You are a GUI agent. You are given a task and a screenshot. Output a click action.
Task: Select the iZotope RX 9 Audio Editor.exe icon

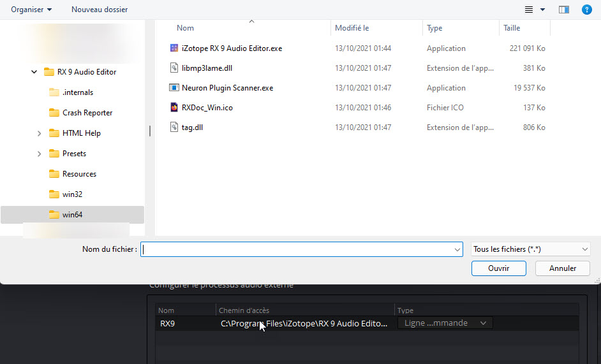click(x=174, y=48)
